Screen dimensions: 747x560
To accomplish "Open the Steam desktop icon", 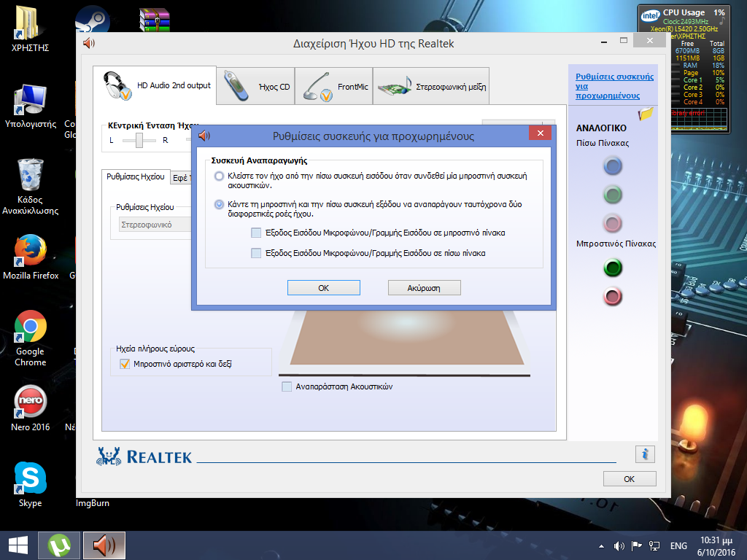I will [93, 19].
